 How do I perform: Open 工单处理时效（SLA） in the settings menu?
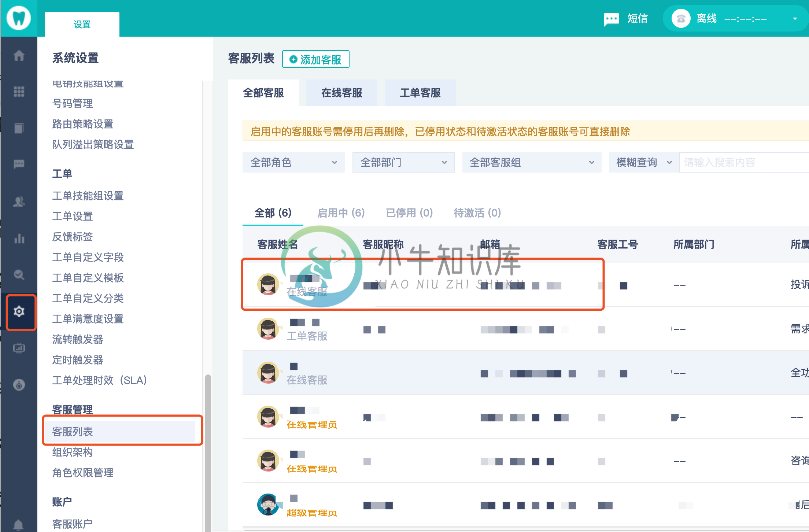click(100, 380)
